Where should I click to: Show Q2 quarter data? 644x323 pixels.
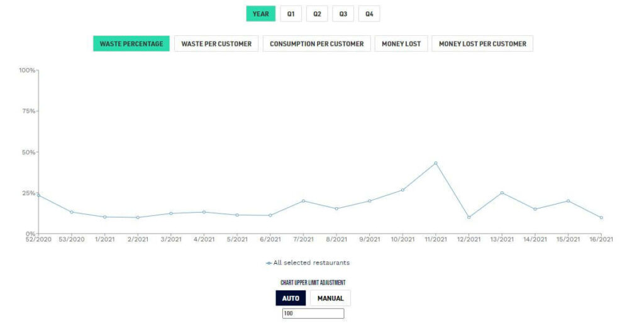(317, 14)
